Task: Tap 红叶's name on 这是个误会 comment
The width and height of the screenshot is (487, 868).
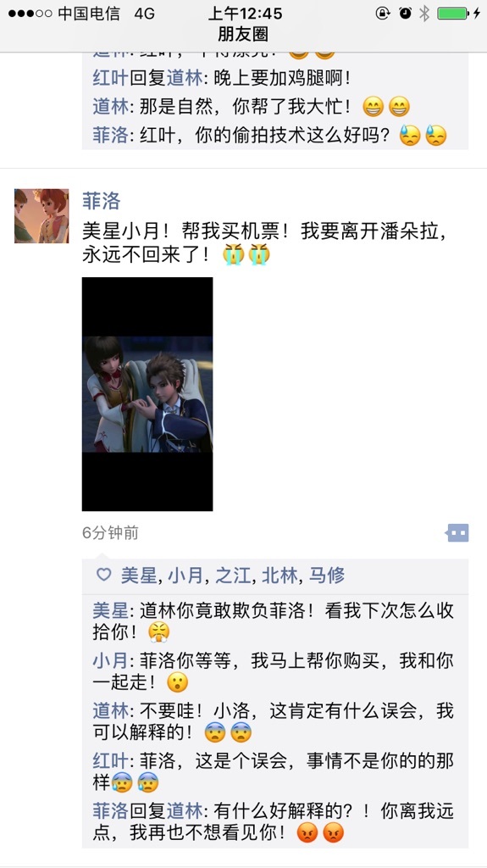Action: point(110,761)
